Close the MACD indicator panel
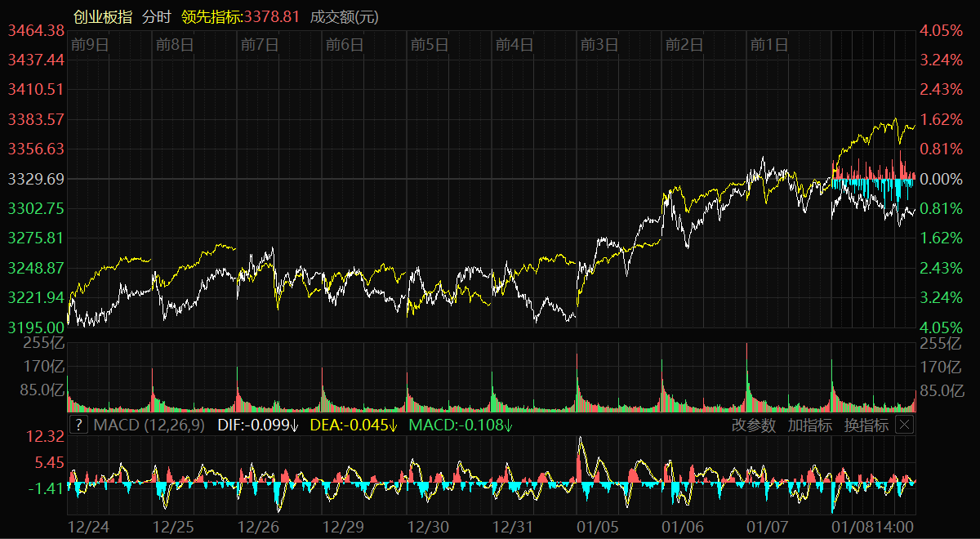 (904, 425)
